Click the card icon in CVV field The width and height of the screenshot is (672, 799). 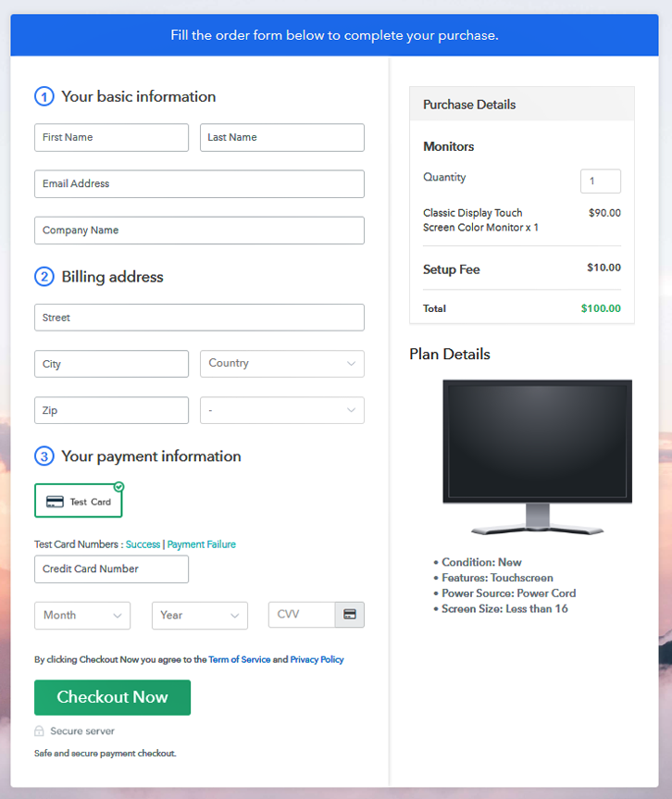tap(350, 615)
